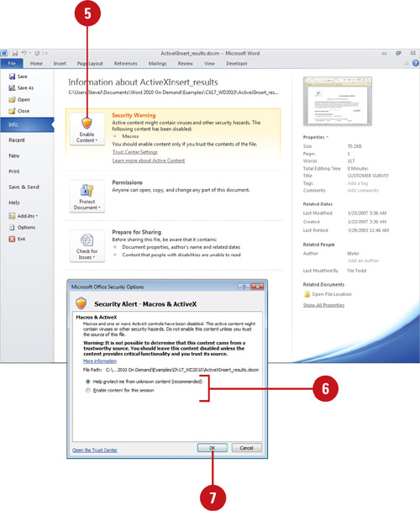Click the Open folder icon
Screen dimensions: 420x511
coord(12,99)
